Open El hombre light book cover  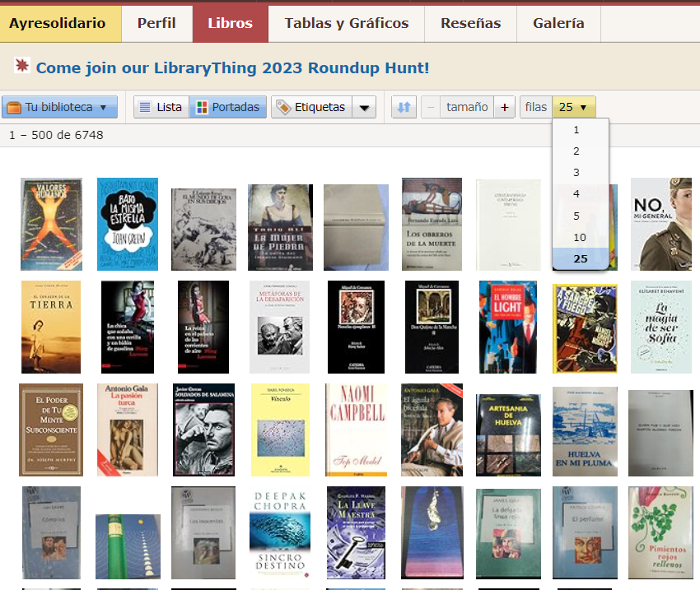pyautogui.click(x=508, y=327)
